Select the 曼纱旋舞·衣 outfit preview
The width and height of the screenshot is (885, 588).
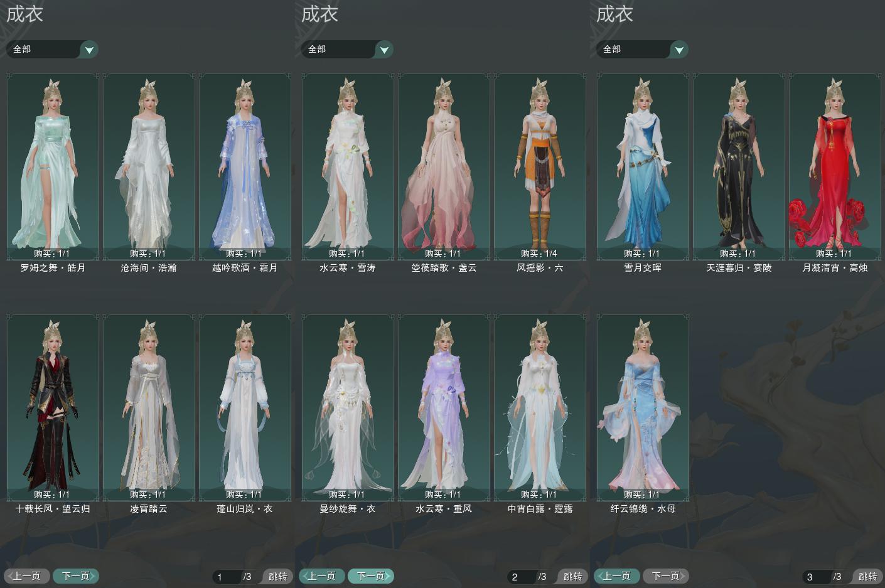348,407
